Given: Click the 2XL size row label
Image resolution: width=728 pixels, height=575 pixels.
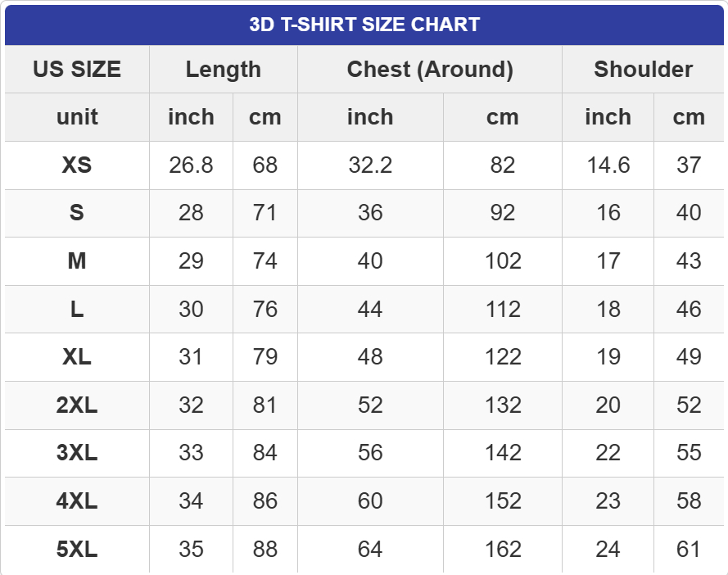Looking at the screenshot, I should coord(77,405).
